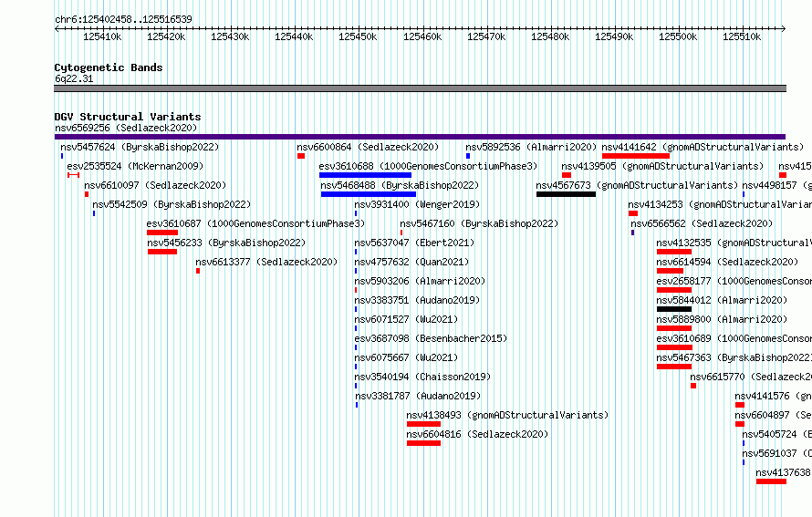The width and height of the screenshot is (812, 517).
Task: Click nsv6071527 (Wu2021) label
Action: [407, 319]
